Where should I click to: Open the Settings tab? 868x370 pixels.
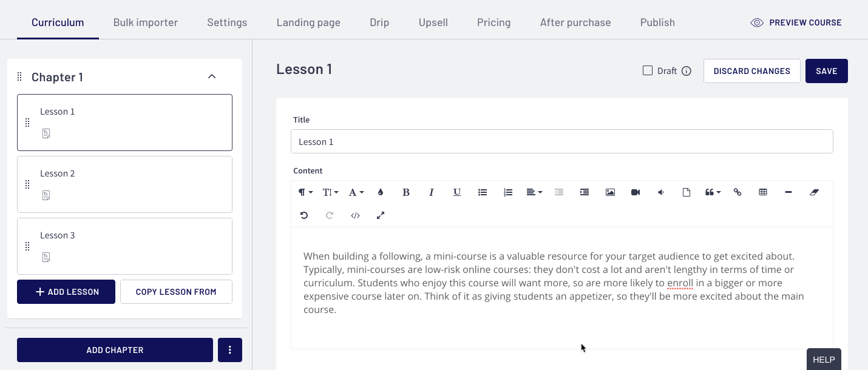click(x=227, y=22)
